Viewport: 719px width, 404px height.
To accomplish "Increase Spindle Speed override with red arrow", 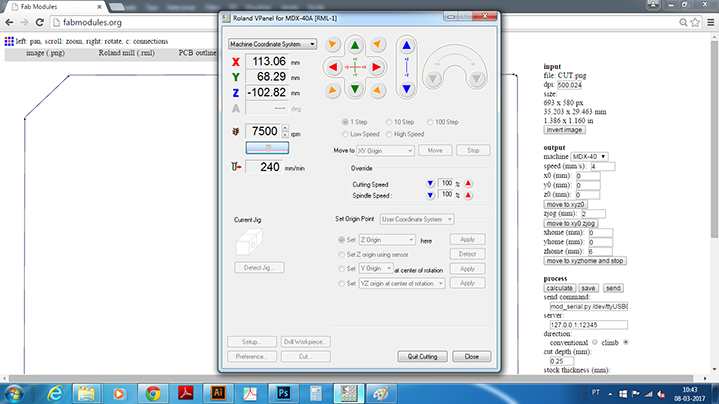I will point(468,195).
